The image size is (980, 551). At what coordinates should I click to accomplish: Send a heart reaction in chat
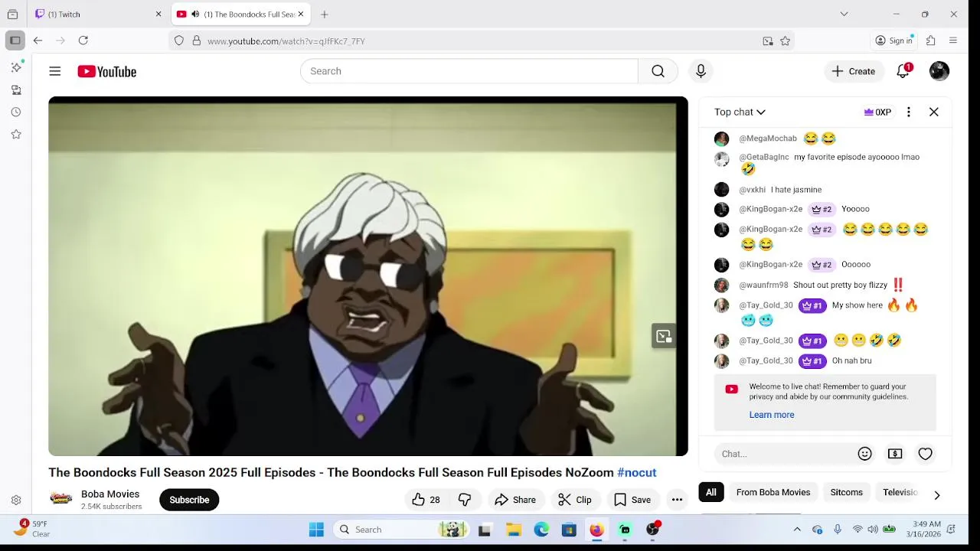click(926, 454)
